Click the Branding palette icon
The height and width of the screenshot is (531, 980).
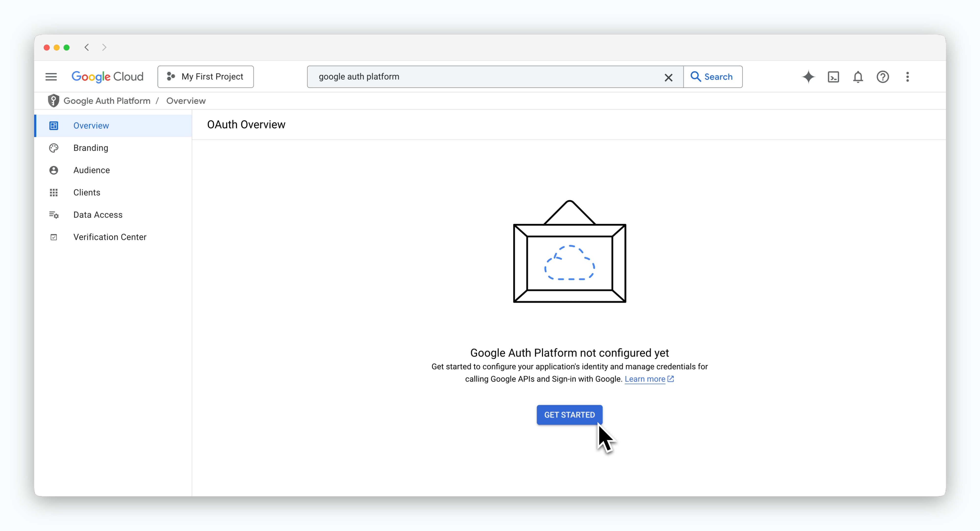pyautogui.click(x=54, y=148)
